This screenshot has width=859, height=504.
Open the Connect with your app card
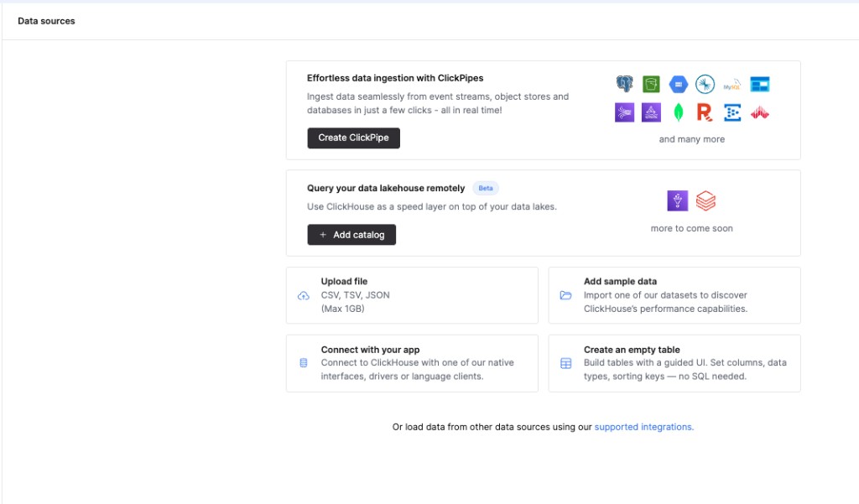coord(411,363)
